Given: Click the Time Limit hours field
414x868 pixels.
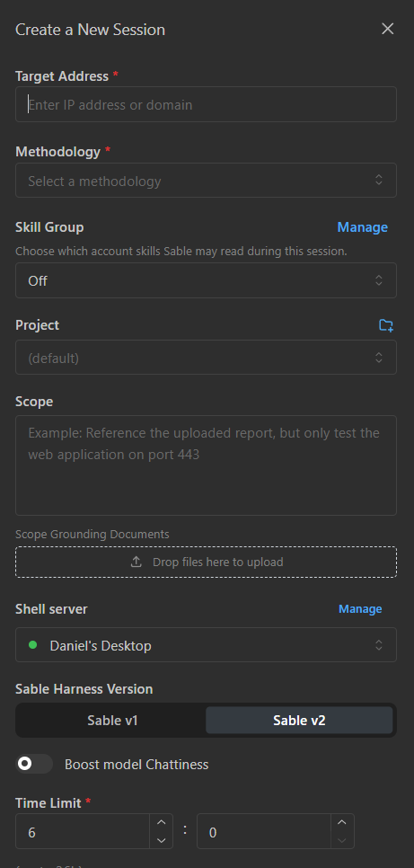Looking at the screenshot, I should 83,831.
